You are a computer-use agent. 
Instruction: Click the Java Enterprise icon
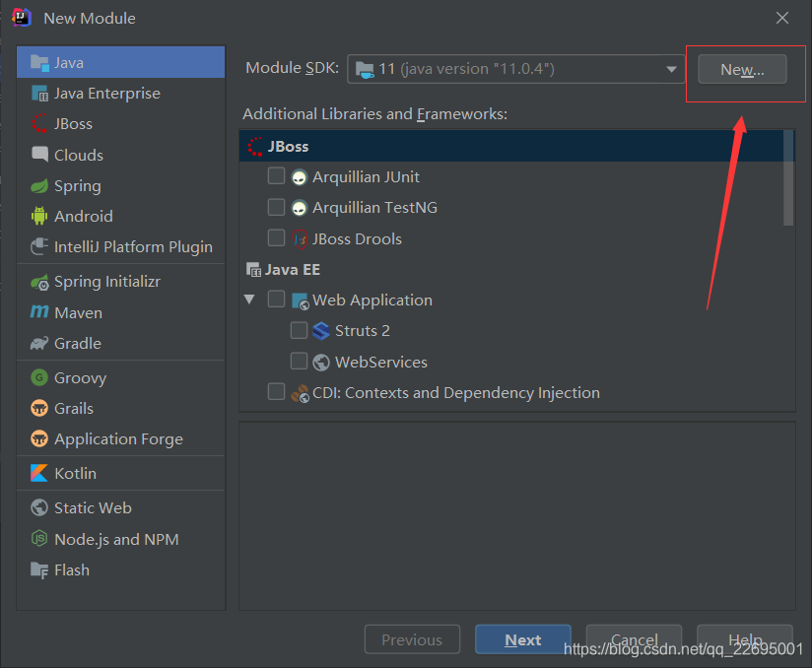click(x=39, y=94)
